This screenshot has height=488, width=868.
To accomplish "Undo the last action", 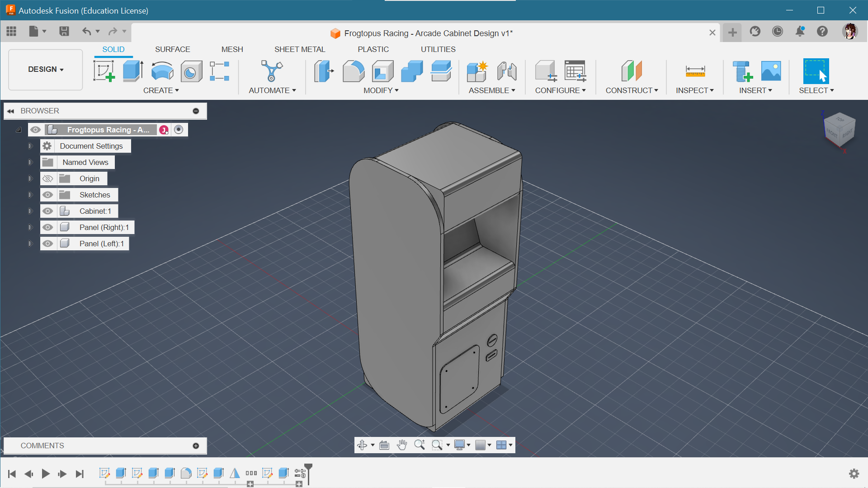I will pos(86,31).
